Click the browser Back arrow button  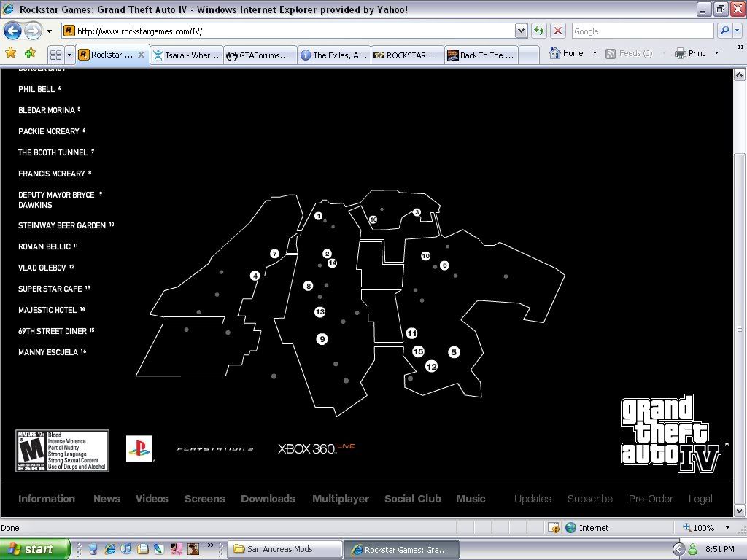coord(12,31)
